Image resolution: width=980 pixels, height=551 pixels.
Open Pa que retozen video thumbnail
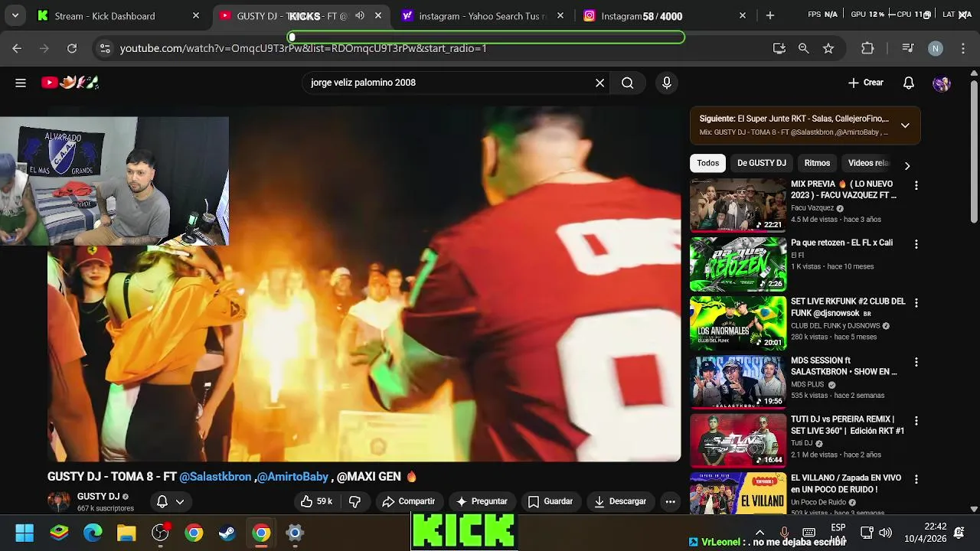click(738, 264)
